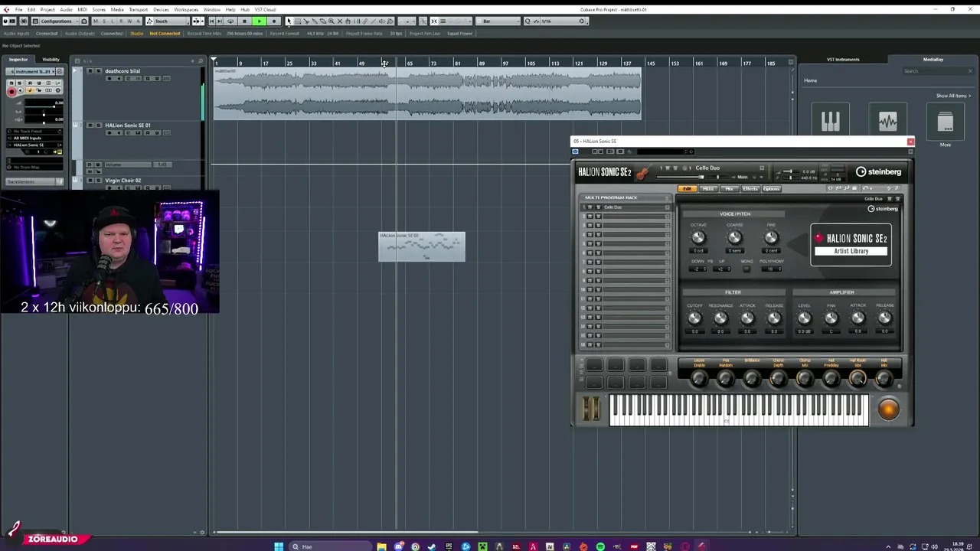The image size is (980, 551).
Task: Toggle the Cycle loop button in the transport
Action: tap(230, 21)
